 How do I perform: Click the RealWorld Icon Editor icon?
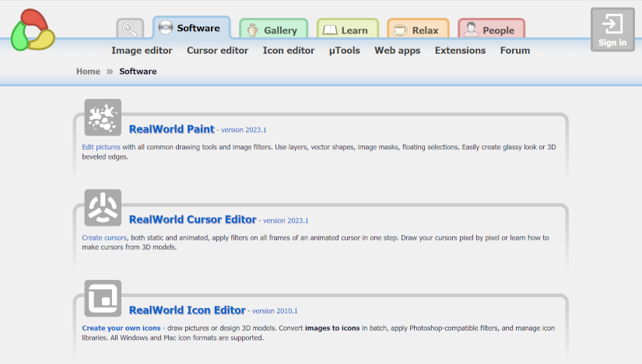point(103,298)
